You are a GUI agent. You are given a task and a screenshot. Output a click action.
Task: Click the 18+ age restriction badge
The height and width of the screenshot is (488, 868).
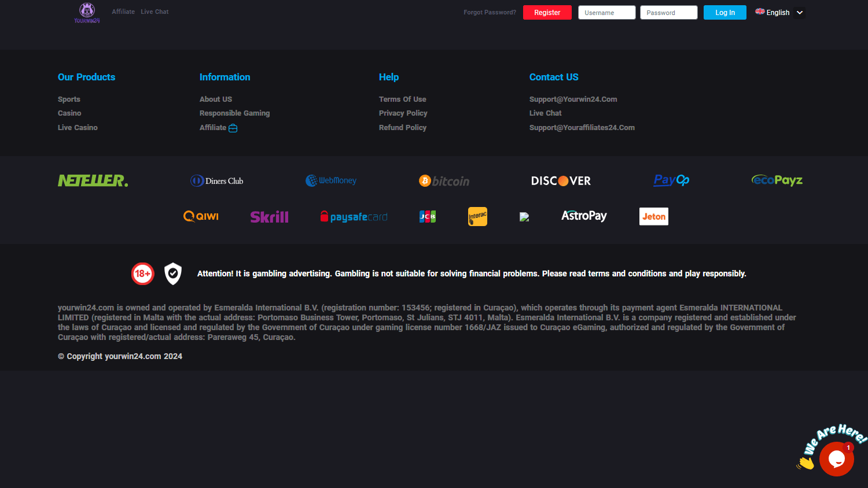coord(143,273)
